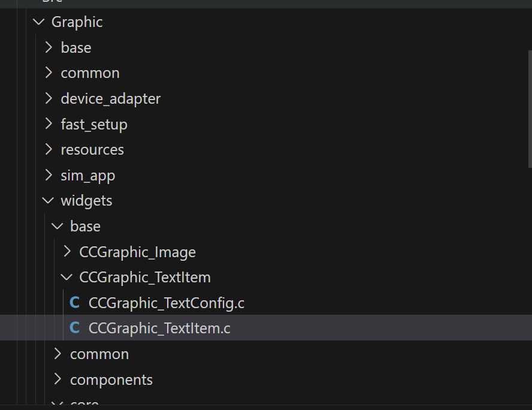Open the CCGraphic_TextConfig.c file

point(166,303)
